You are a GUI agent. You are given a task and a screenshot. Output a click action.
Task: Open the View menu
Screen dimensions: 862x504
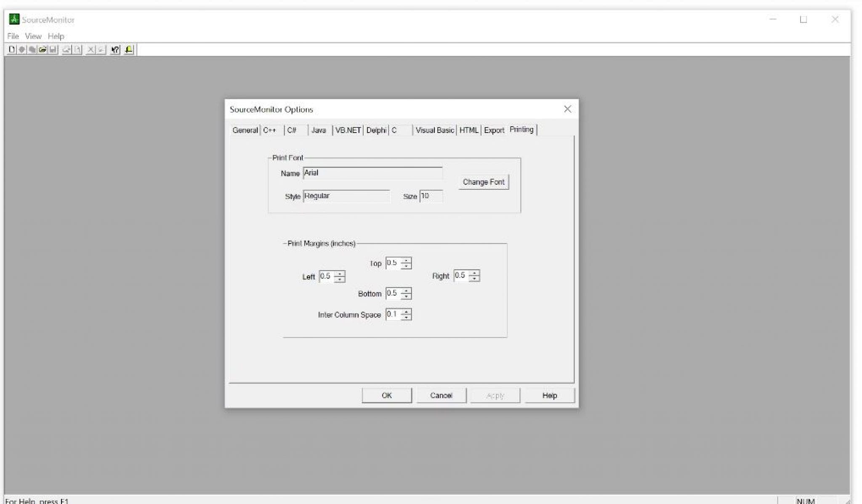tap(32, 36)
